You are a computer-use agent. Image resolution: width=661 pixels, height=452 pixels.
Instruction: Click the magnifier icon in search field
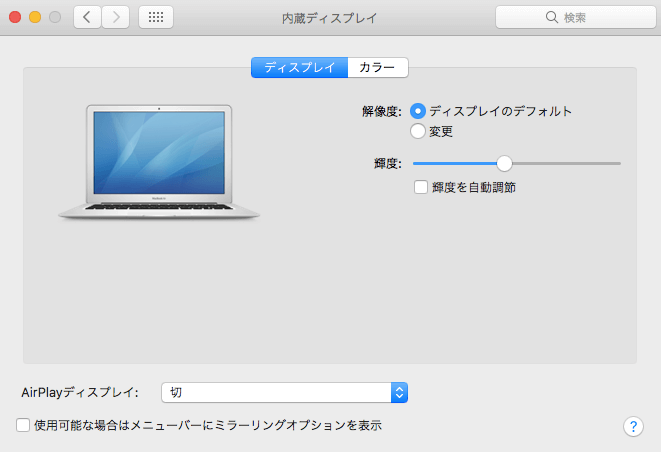tap(551, 17)
